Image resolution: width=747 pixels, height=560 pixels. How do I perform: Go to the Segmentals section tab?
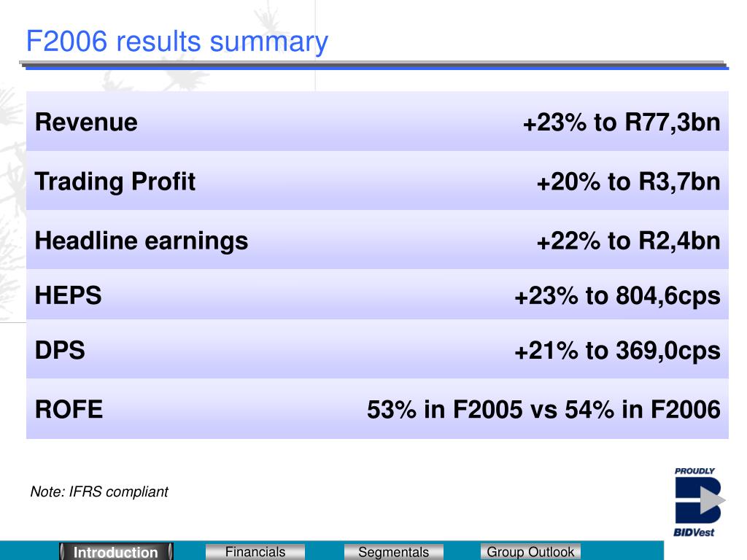pyautogui.click(x=393, y=552)
